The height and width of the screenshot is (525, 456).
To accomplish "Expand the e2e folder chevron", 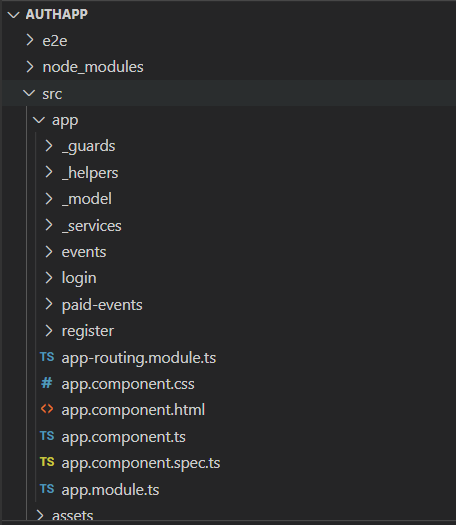I will coord(30,40).
